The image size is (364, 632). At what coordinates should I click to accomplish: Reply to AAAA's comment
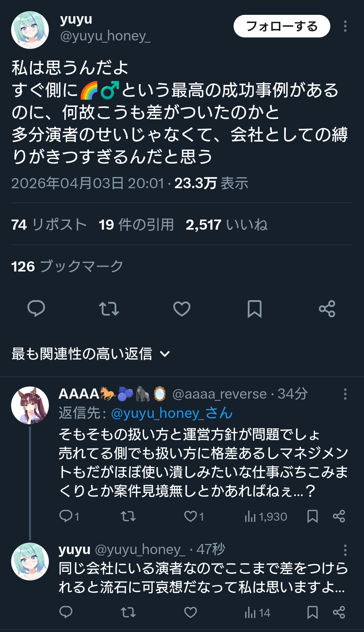[x=66, y=516]
